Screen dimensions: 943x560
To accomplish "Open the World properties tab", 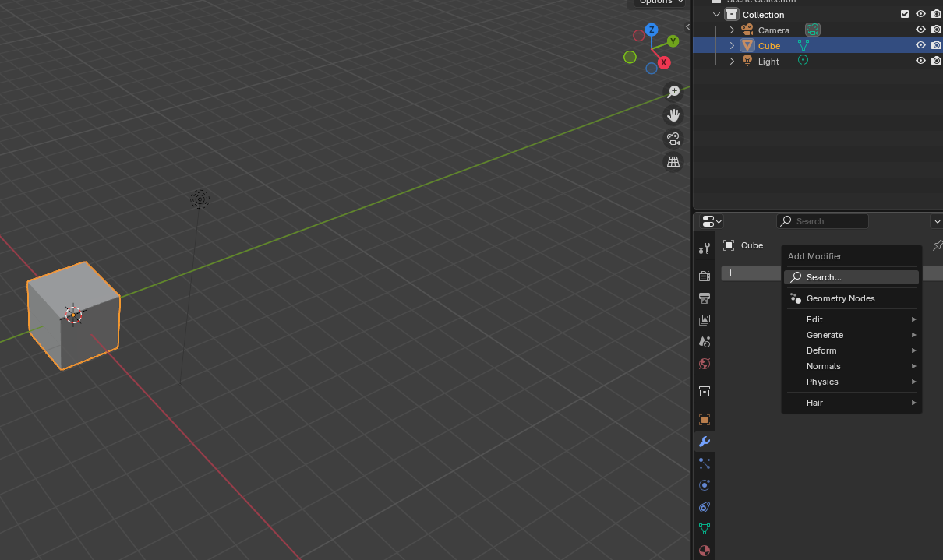I will tap(705, 363).
